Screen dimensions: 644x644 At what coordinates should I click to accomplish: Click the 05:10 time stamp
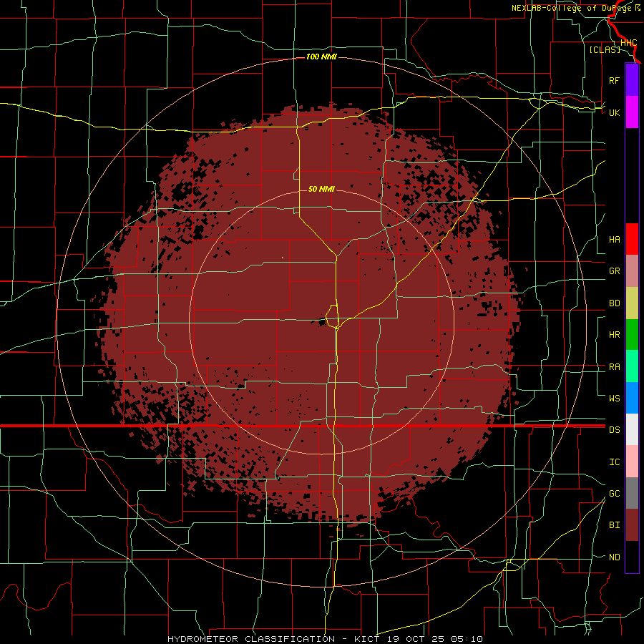point(469,639)
